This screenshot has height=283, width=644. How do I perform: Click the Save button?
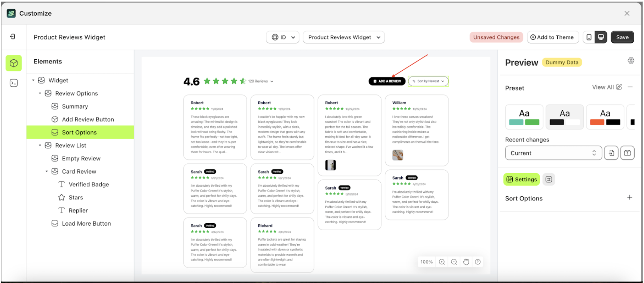coord(622,37)
